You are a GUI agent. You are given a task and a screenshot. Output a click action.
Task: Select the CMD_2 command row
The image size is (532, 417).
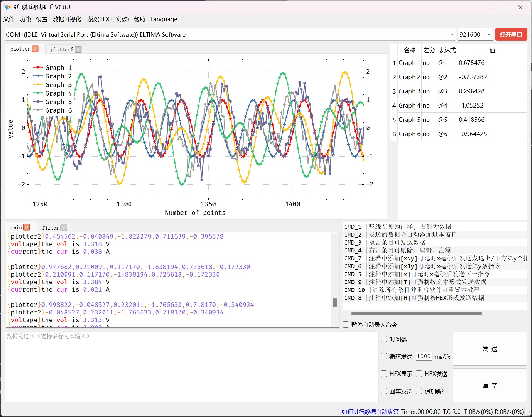435,234
